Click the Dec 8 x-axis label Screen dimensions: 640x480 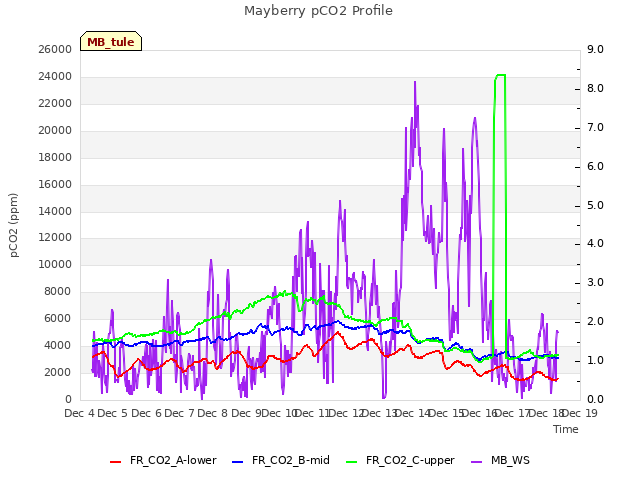click(x=212, y=413)
